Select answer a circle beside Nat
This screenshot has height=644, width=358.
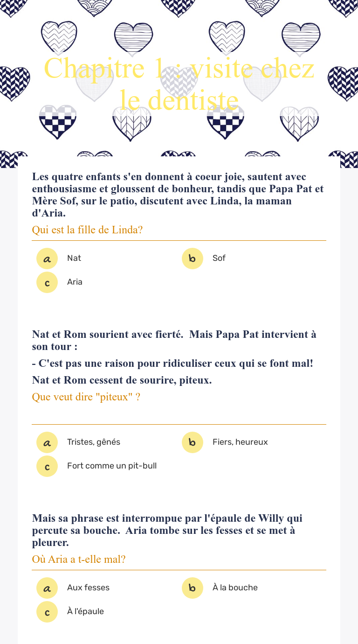pyautogui.click(x=47, y=259)
